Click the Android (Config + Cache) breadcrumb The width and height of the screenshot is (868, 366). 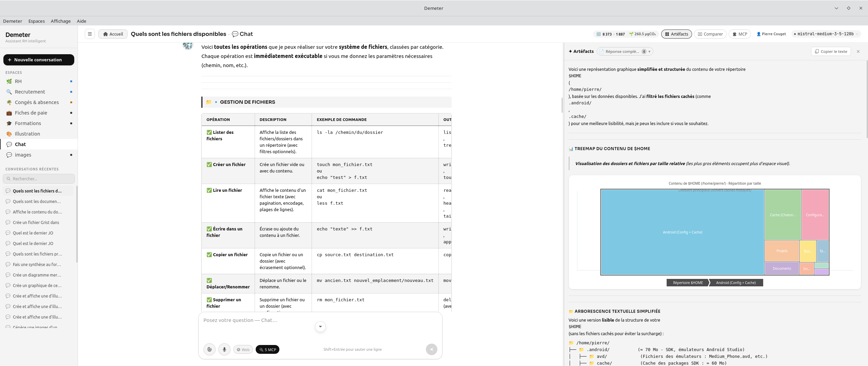click(x=736, y=283)
